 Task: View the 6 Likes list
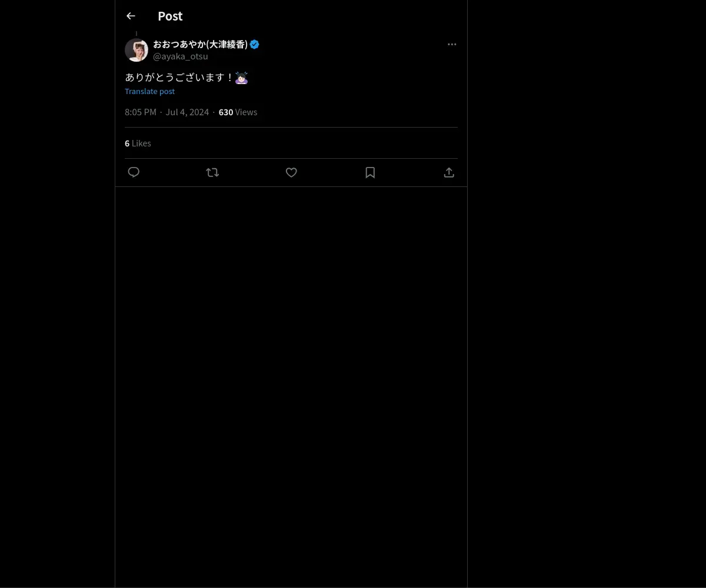pos(138,143)
